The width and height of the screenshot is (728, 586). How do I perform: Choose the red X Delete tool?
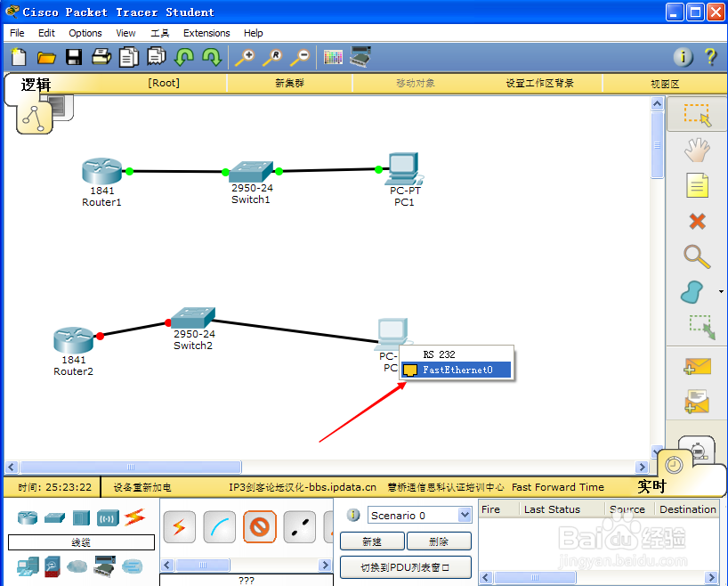[697, 221]
